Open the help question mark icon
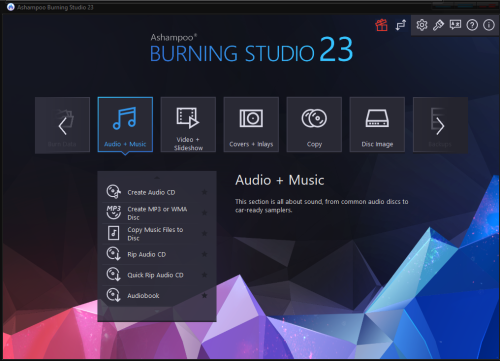The width and height of the screenshot is (500, 361). (472, 25)
